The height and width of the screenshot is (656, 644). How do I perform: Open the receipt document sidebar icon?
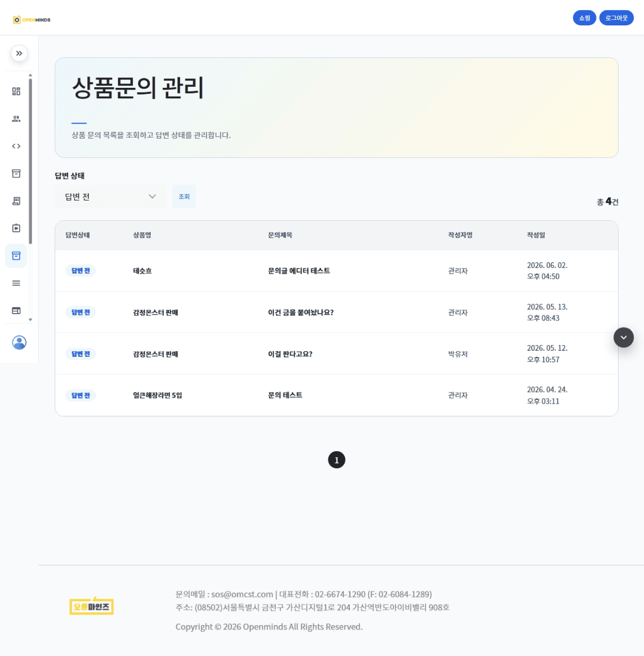click(x=17, y=201)
